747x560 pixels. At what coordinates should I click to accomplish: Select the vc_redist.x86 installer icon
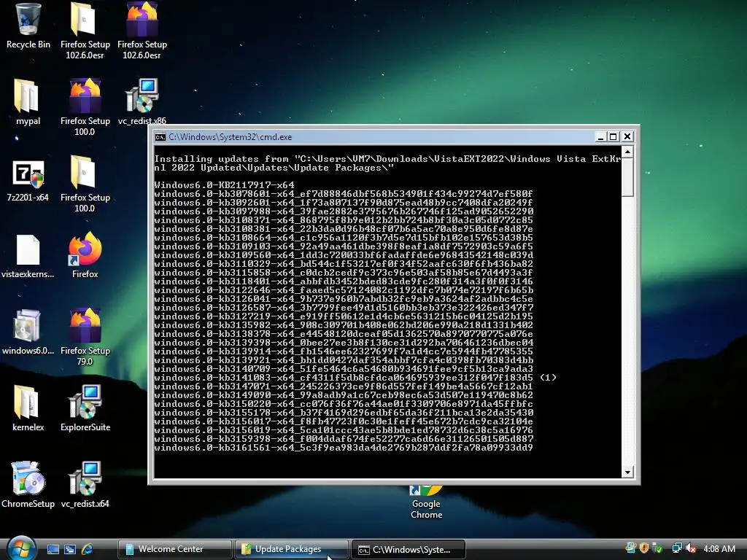click(x=142, y=102)
